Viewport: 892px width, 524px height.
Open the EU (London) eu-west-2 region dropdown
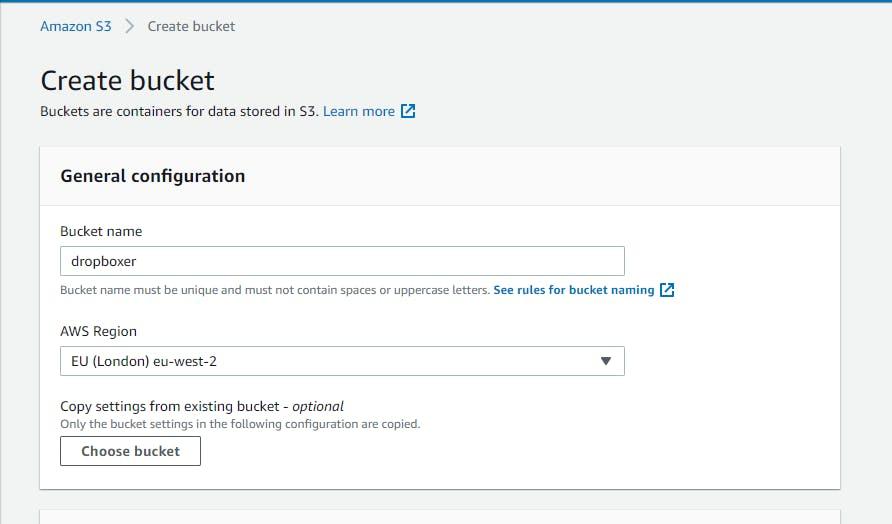pos(330,361)
